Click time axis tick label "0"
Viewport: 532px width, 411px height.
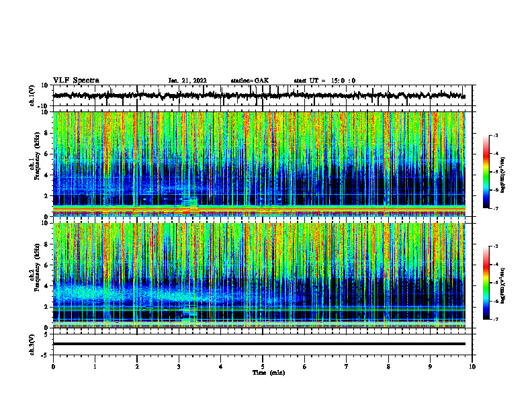[53, 367]
